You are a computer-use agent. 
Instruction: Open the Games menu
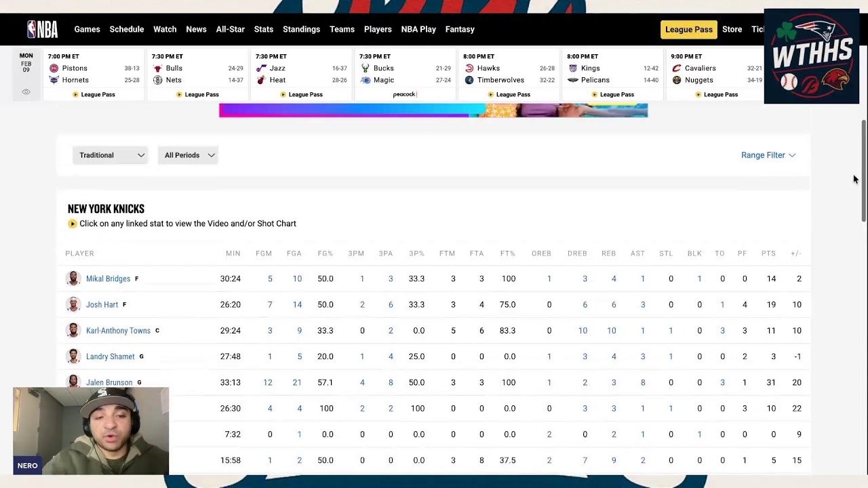(87, 29)
